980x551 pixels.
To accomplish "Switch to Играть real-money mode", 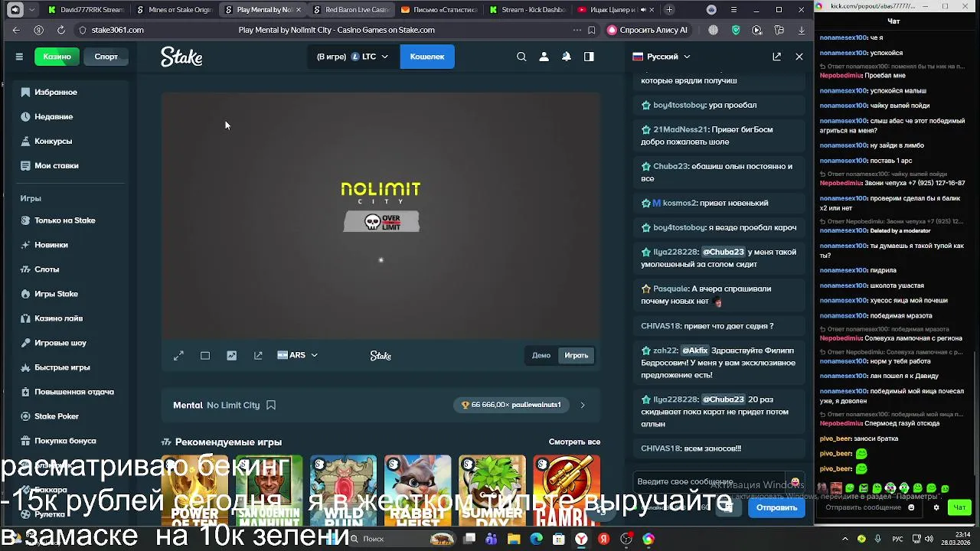I will pyautogui.click(x=576, y=355).
